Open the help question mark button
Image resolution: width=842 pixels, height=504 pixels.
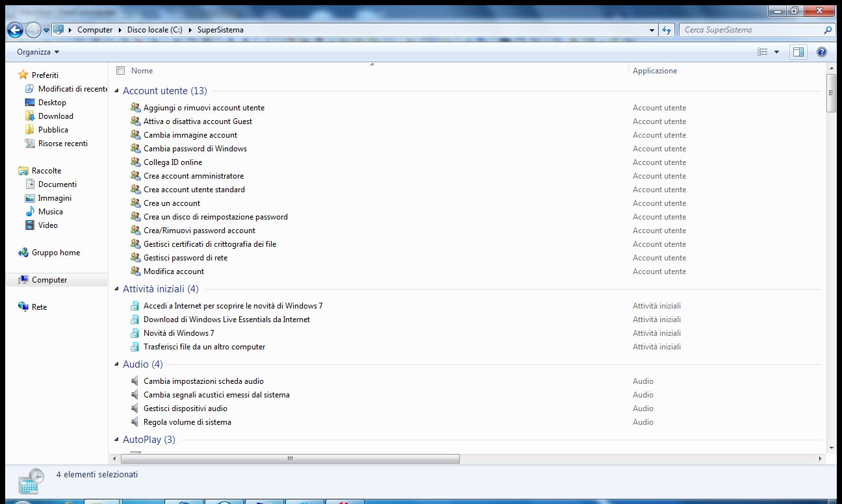(821, 52)
